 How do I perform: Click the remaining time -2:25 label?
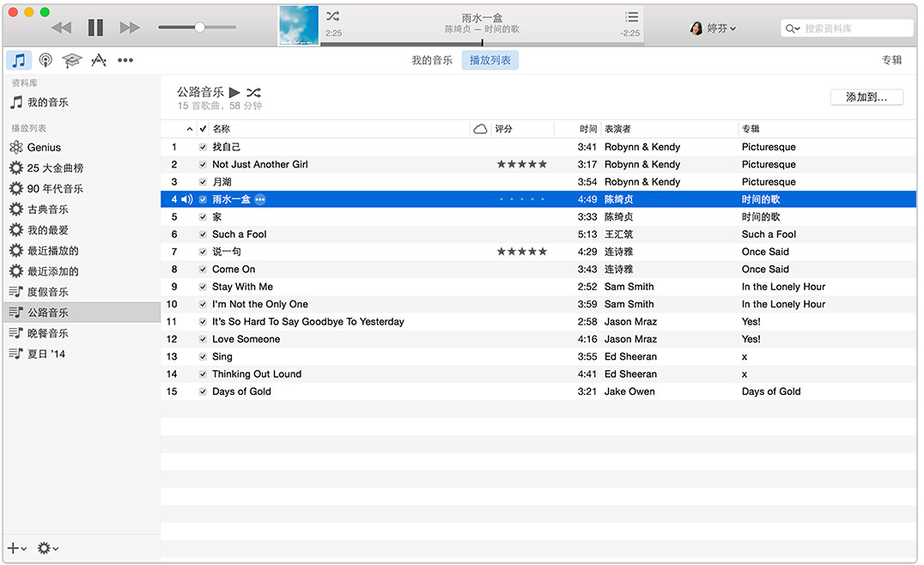630,33
